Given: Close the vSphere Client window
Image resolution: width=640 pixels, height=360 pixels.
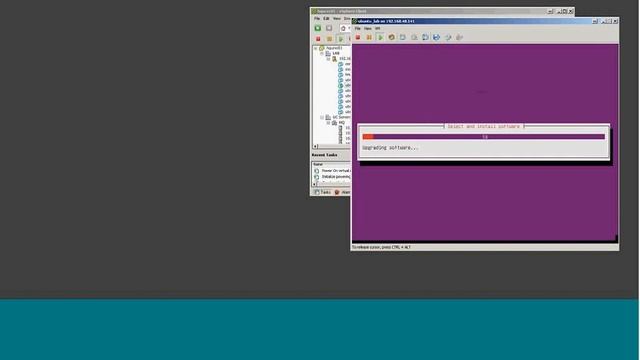Looking at the screenshot, I should (571, 11).
